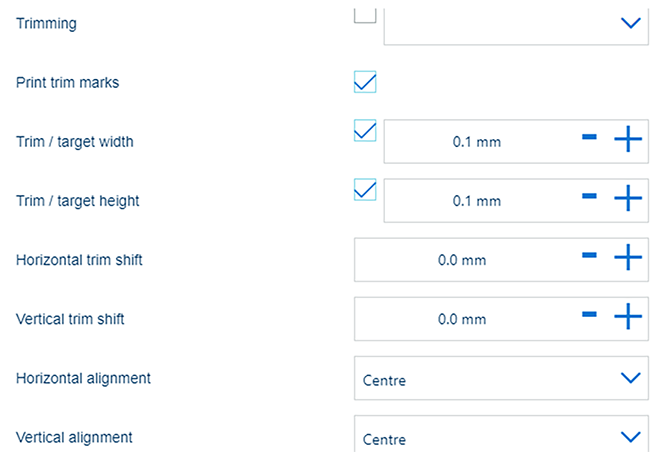Uncheck Print trim marks checkbox
Viewport: 668px width, 452px height.
(x=365, y=82)
